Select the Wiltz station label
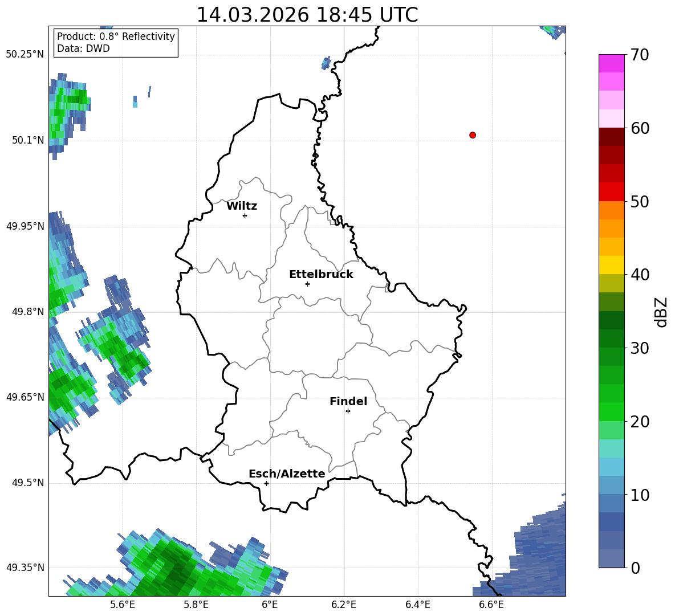The width and height of the screenshot is (675, 616). 242,206
